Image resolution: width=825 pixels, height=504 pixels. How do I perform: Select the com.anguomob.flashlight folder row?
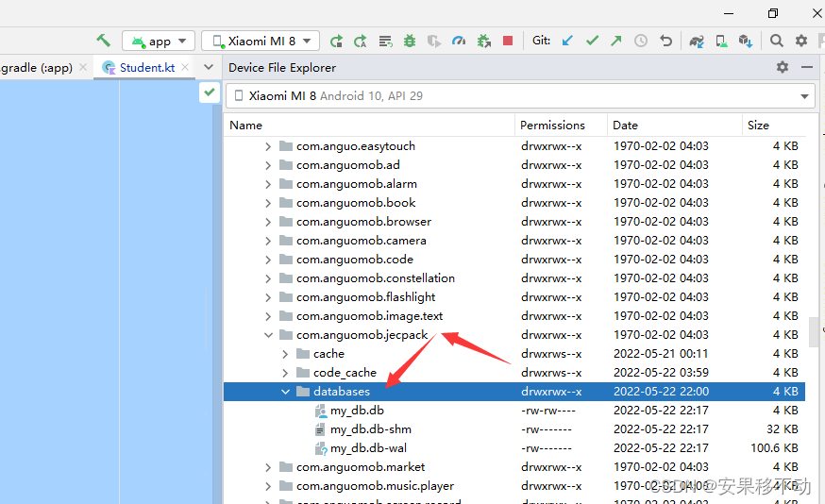(x=514, y=297)
